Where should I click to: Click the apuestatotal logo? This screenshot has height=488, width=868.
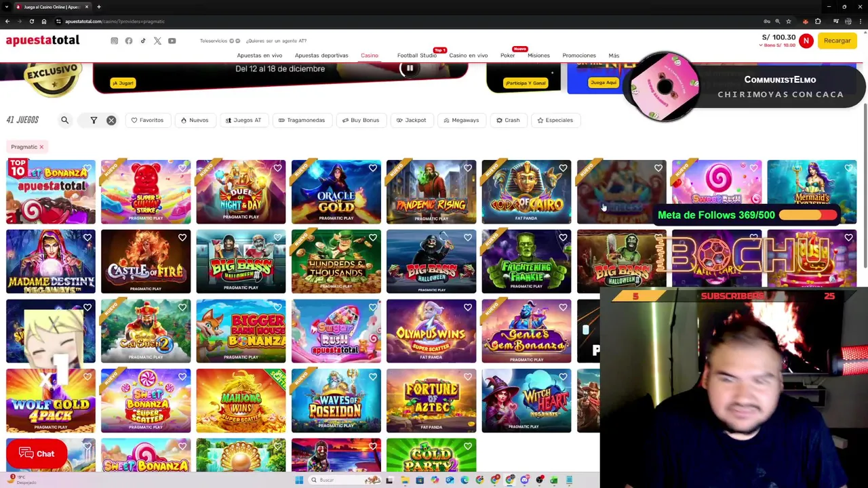point(43,41)
